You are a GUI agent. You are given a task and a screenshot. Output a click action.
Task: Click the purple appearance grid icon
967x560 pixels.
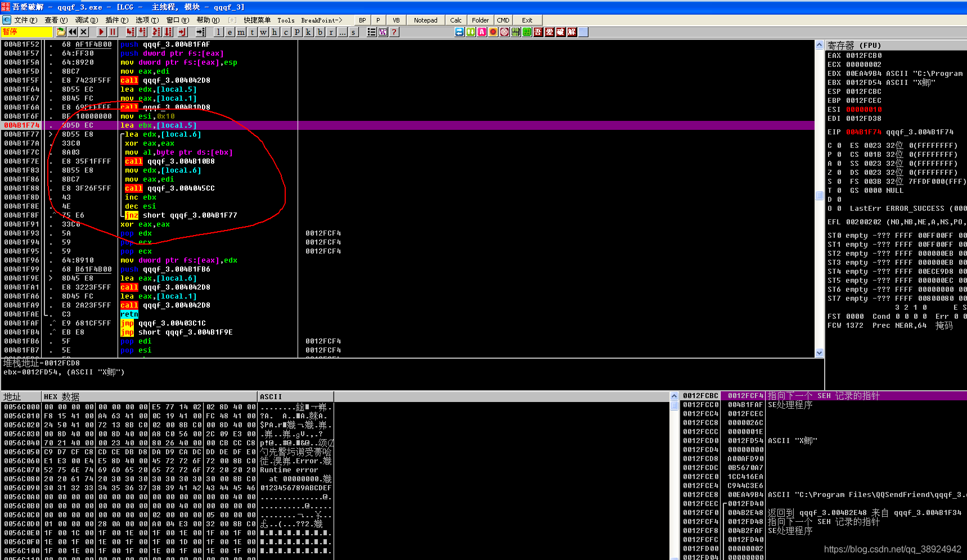click(383, 32)
